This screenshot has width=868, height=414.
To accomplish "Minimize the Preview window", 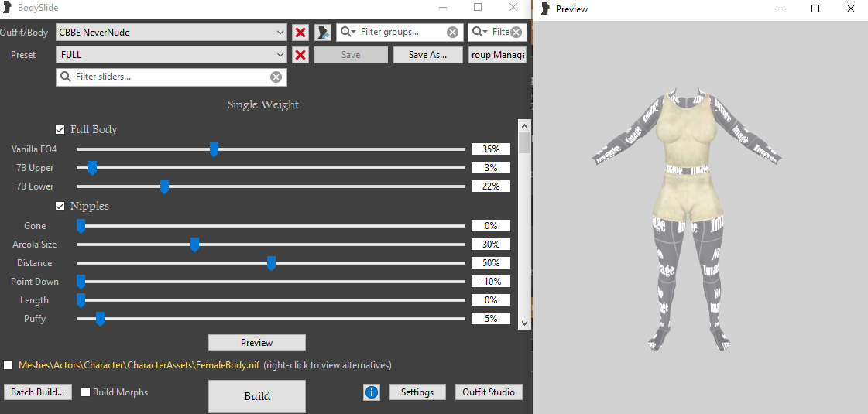I will [781, 9].
